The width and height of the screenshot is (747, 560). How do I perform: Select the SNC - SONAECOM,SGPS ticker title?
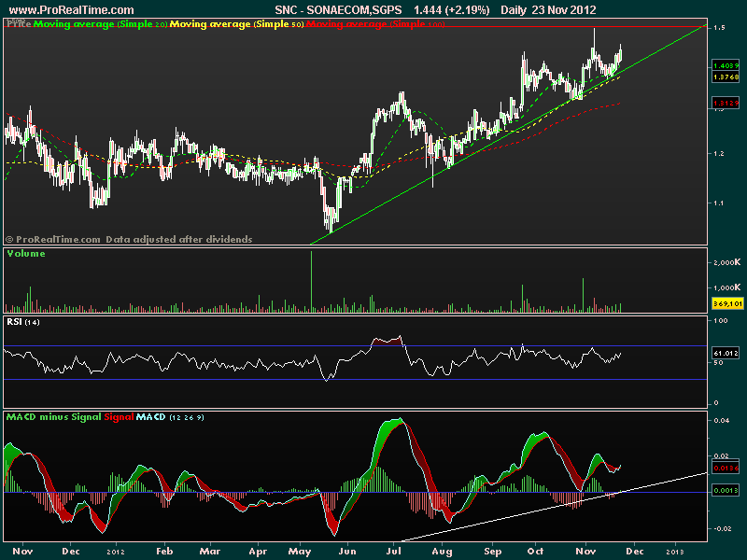tap(338, 10)
